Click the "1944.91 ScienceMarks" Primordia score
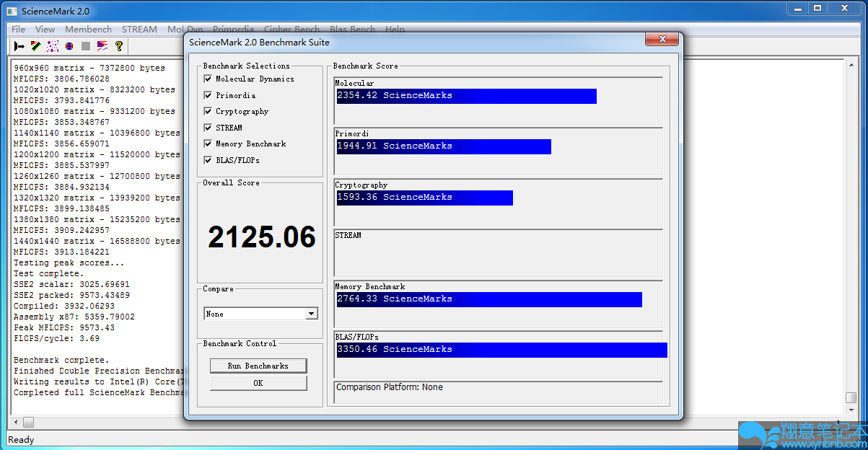This screenshot has width=868, height=450. (x=395, y=146)
